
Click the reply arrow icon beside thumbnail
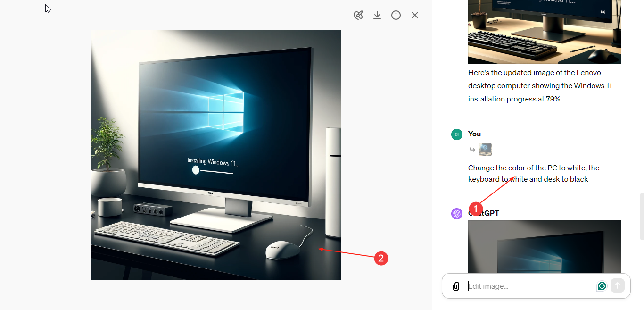472,150
